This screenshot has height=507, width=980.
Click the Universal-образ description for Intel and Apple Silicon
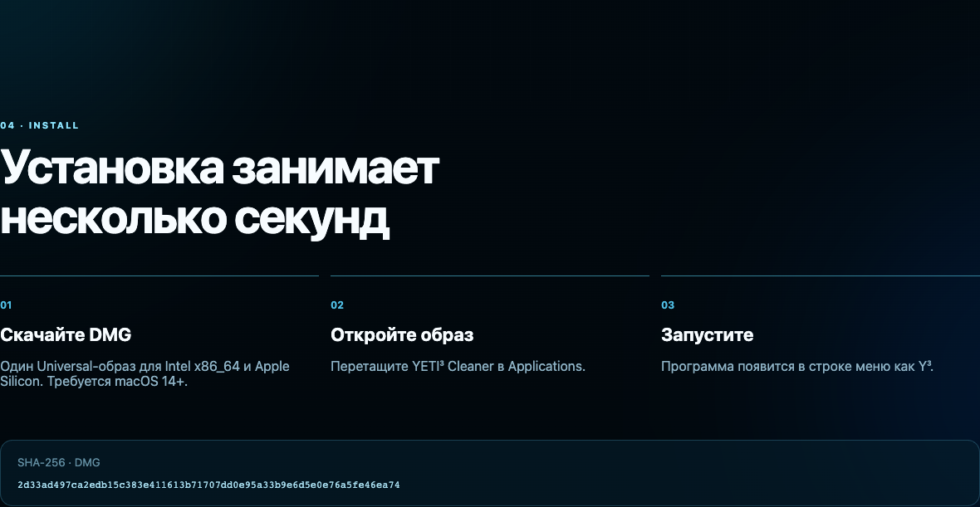click(145, 374)
